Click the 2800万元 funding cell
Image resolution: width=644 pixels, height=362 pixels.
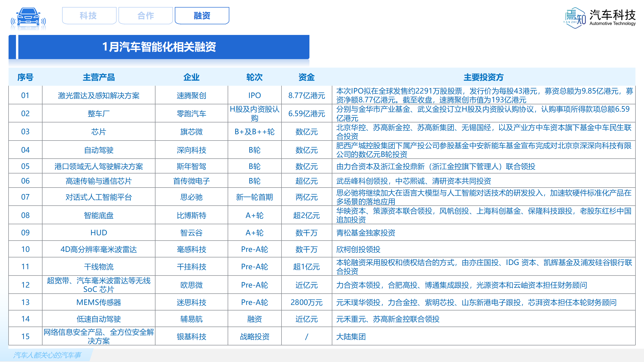[306, 302]
